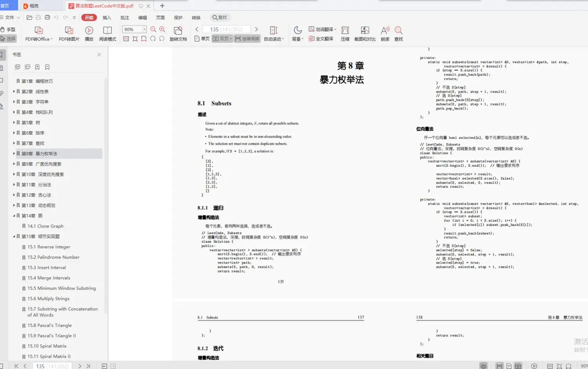The width and height of the screenshot is (588, 369).
Task: Select the 页面 ribbon tab
Action: 160,18
